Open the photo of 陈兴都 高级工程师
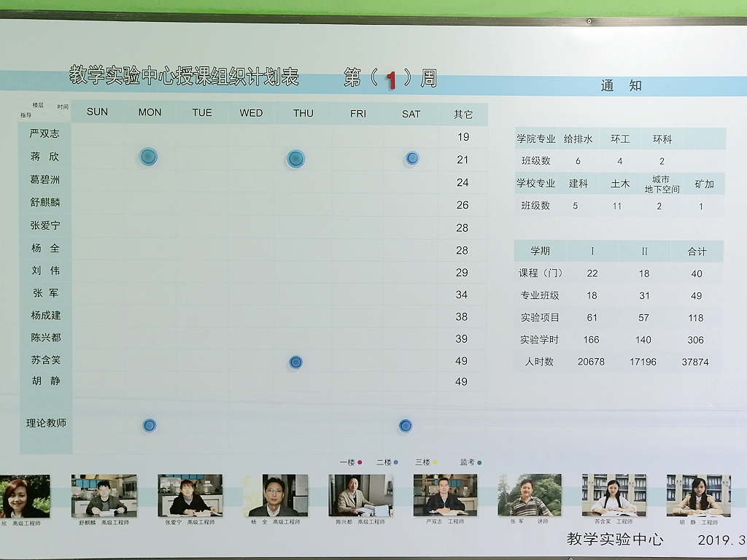This screenshot has height=560, width=747. click(360, 495)
